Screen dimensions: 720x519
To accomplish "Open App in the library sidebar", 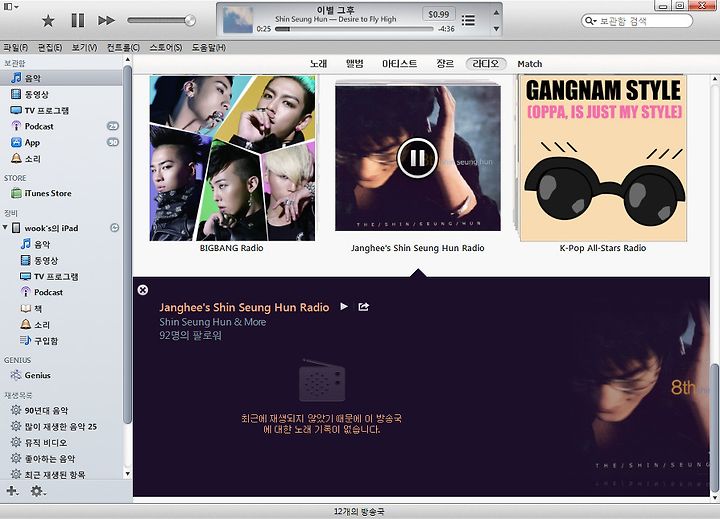I will click(61, 142).
